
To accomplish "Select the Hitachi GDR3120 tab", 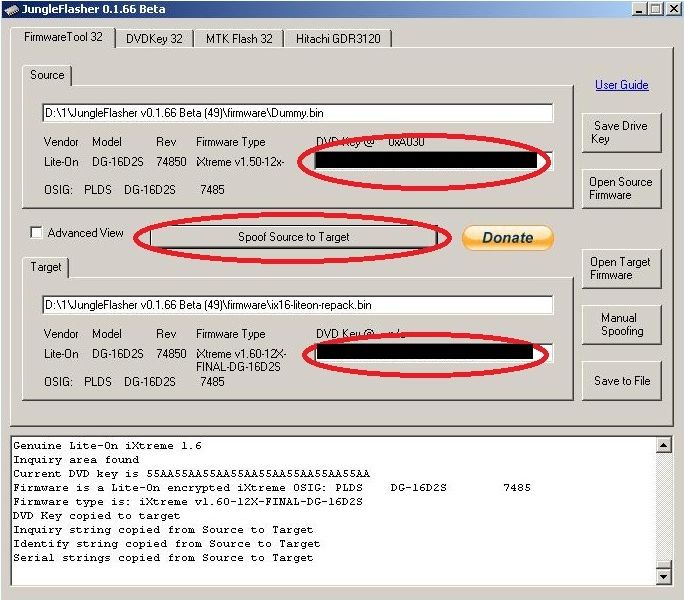I will (x=338, y=39).
